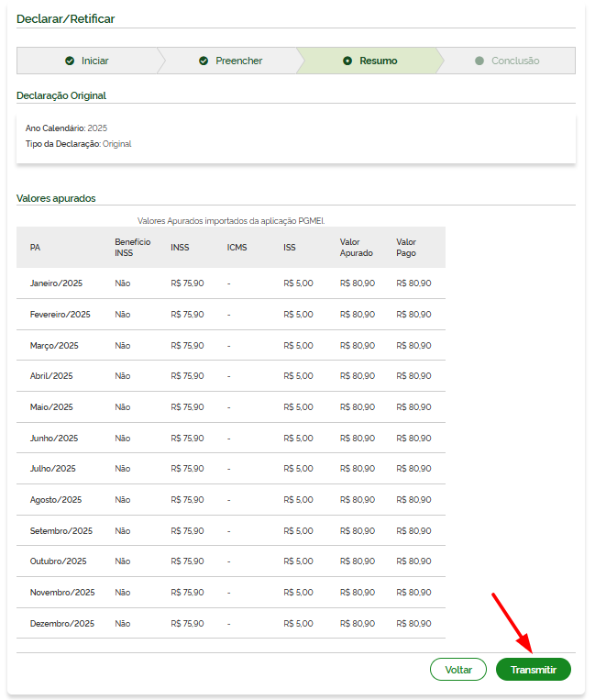Select the Resumo step label
The height and width of the screenshot is (700, 595).
pyautogui.click(x=378, y=61)
